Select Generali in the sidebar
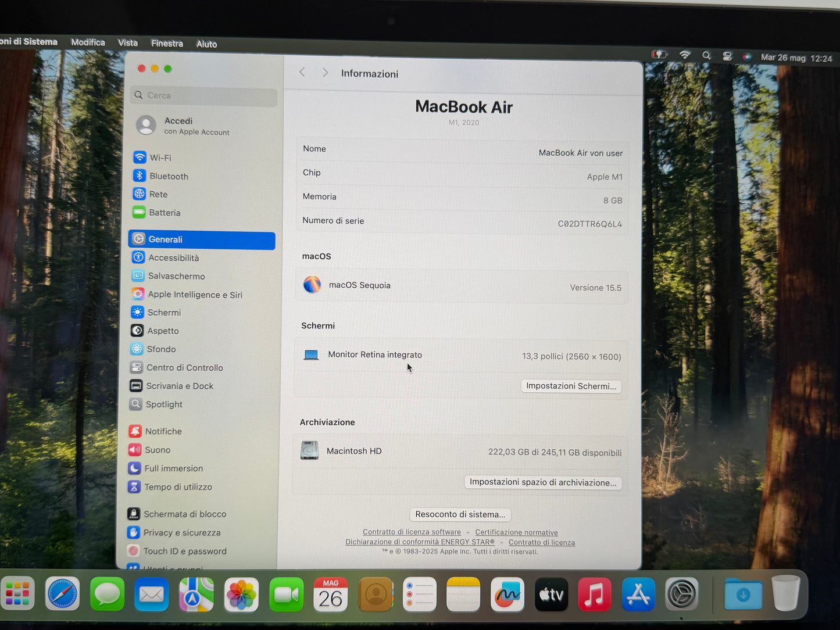Screen dimensions: 840x630 pyautogui.click(x=202, y=239)
